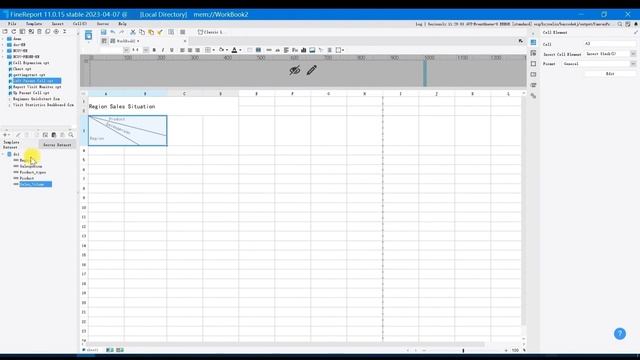The width and height of the screenshot is (640, 360).
Task: Select column C header
Action: tap(184, 94)
